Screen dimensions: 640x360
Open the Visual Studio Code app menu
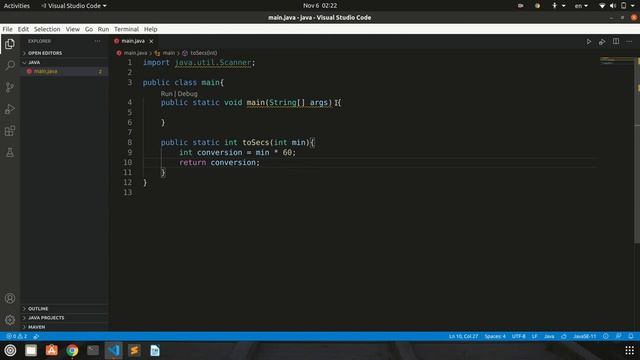coord(74,6)
